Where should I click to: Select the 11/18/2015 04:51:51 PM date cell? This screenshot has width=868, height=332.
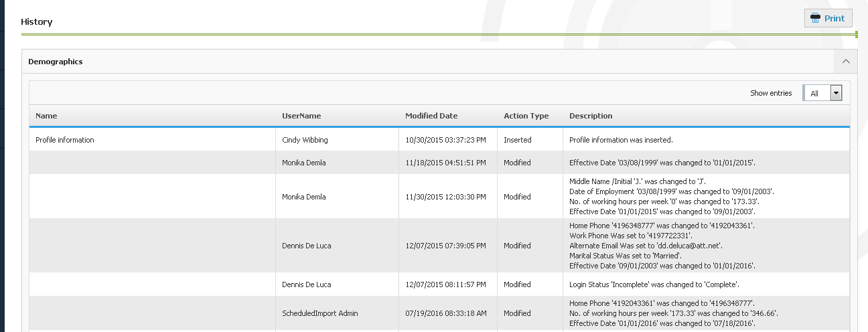pos(445,163)
